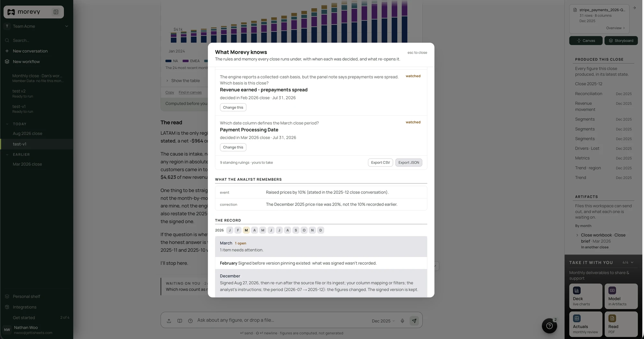644x339 pixels.
Task: Click the New workflow layers icon
Action: point(7,62)
